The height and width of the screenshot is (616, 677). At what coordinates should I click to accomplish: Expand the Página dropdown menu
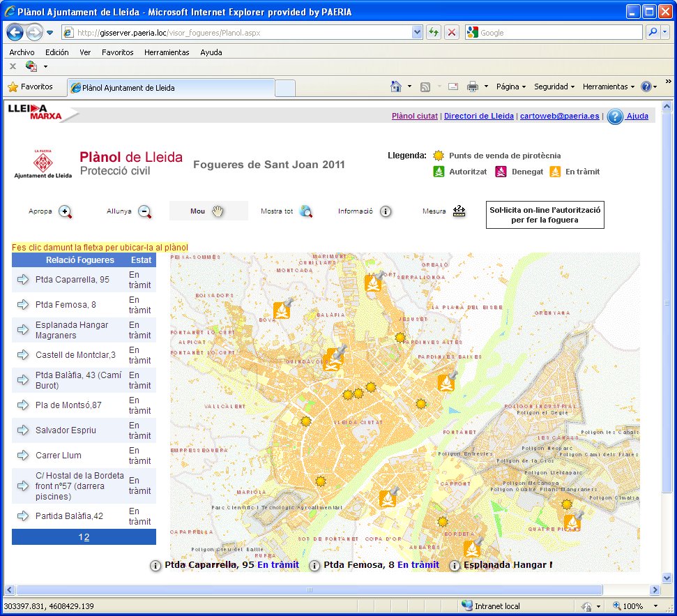point(511,87)
